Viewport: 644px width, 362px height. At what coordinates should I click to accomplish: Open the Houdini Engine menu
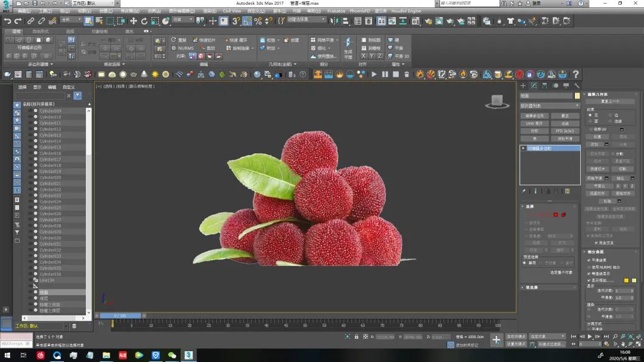(406, 11)
